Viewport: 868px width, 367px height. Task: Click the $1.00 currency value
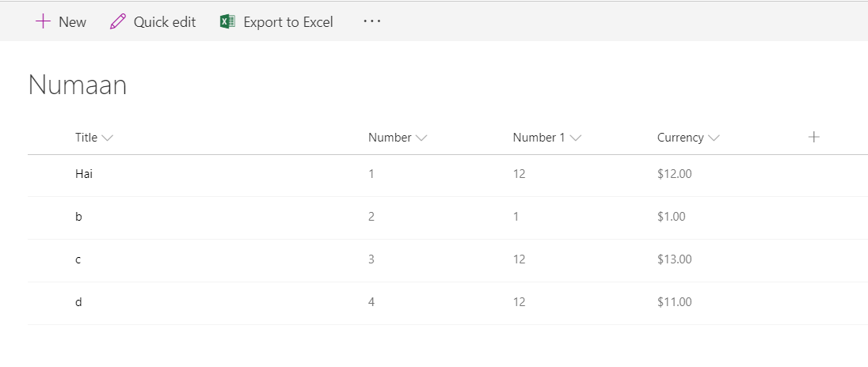pyautogui.click(x=672, y=217)
